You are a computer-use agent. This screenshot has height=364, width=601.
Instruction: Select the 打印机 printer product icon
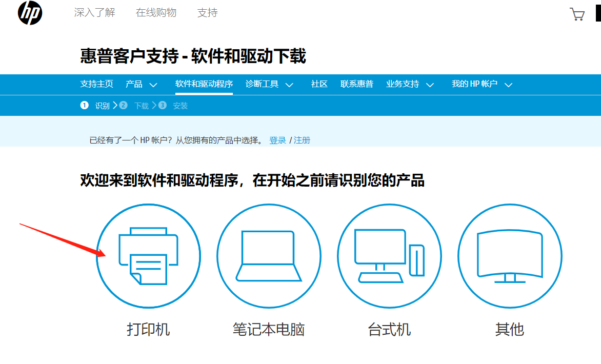[148, 255]
